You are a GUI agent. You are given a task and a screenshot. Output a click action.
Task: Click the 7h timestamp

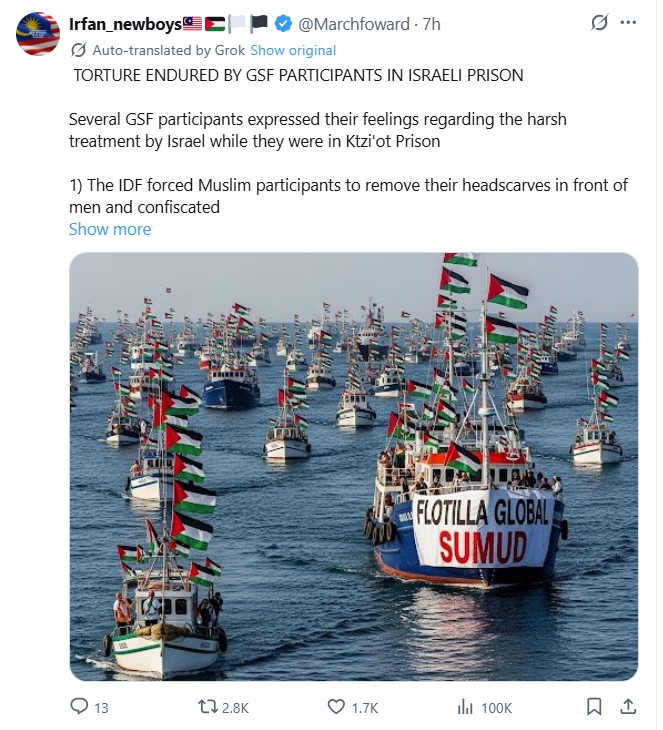[431, 24]
